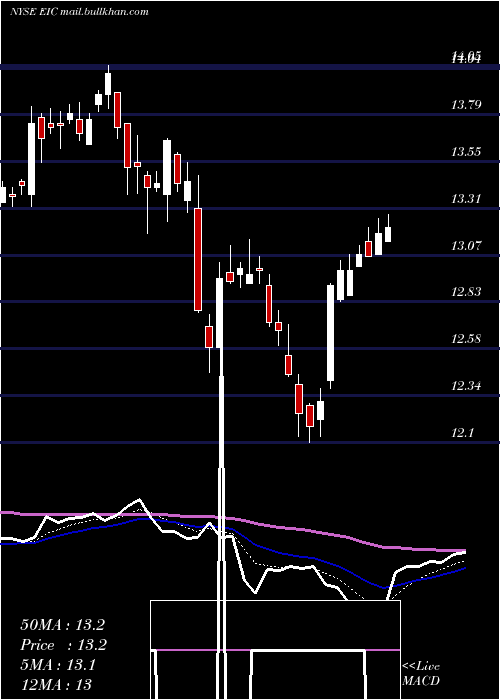The height and width of the screenshot is (700, 500).
Task: Click the 13.07 price level label
Action: (466, 245)
